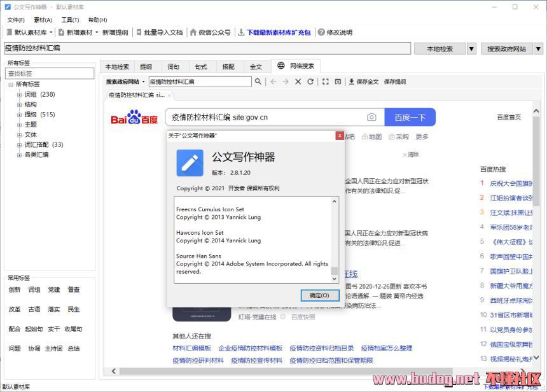This screenshot has width=547, height=392.
Task: Switch to the 词句 tab
Action: click(x=174, y=67)
